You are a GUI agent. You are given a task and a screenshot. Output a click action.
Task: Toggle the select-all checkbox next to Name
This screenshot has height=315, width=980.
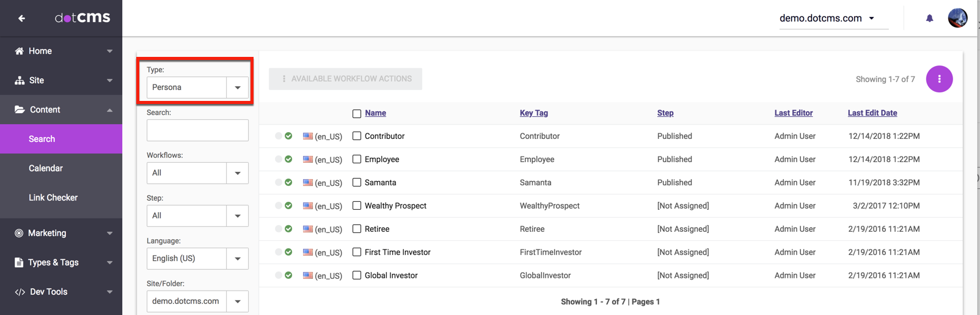357,113
